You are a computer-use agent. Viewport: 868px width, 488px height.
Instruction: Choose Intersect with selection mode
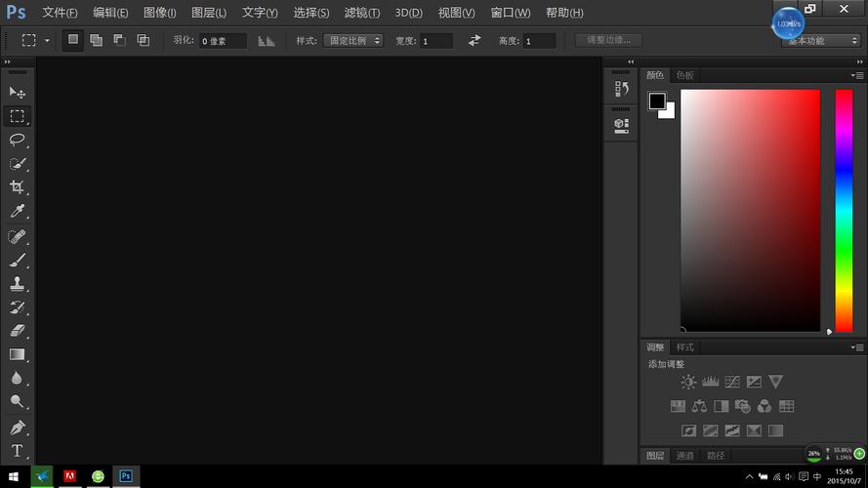click(143, 40)
